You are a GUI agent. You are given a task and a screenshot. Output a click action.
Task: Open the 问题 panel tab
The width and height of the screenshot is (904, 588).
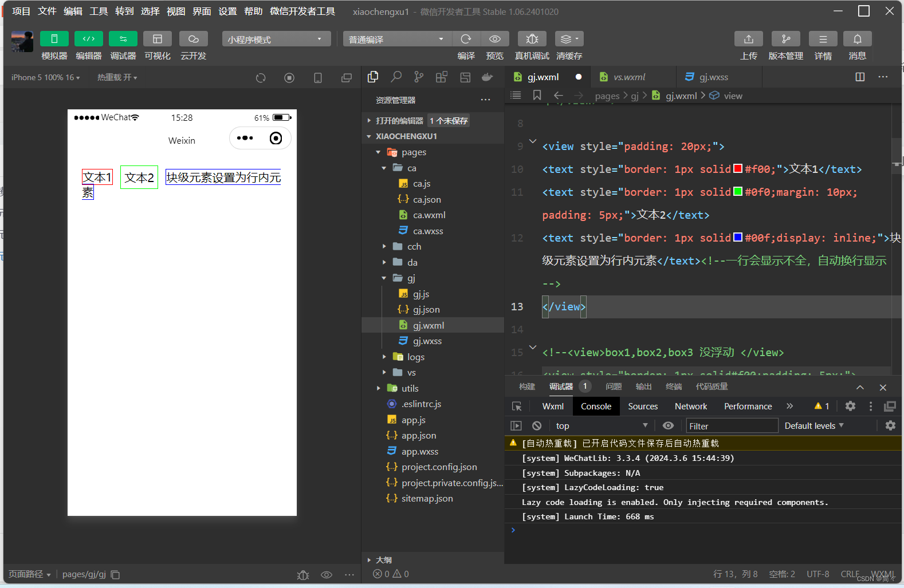pos(614,386)
